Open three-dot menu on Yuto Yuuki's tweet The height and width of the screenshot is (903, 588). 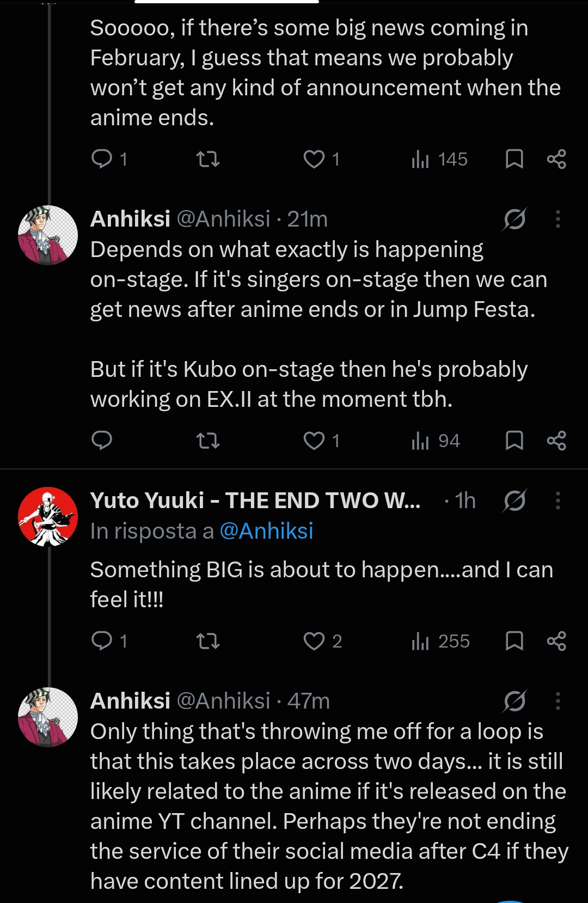[x=558, y=501]
